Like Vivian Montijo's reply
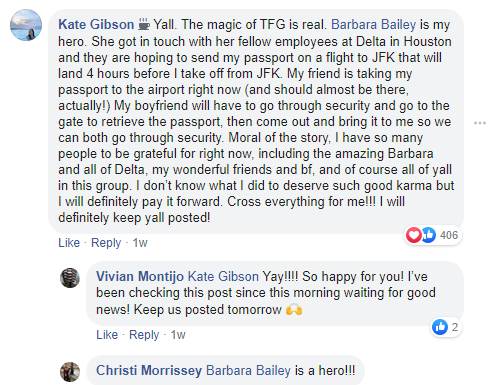Image resolution: width=491 pixels, height=385 pixels. (107, 335)
